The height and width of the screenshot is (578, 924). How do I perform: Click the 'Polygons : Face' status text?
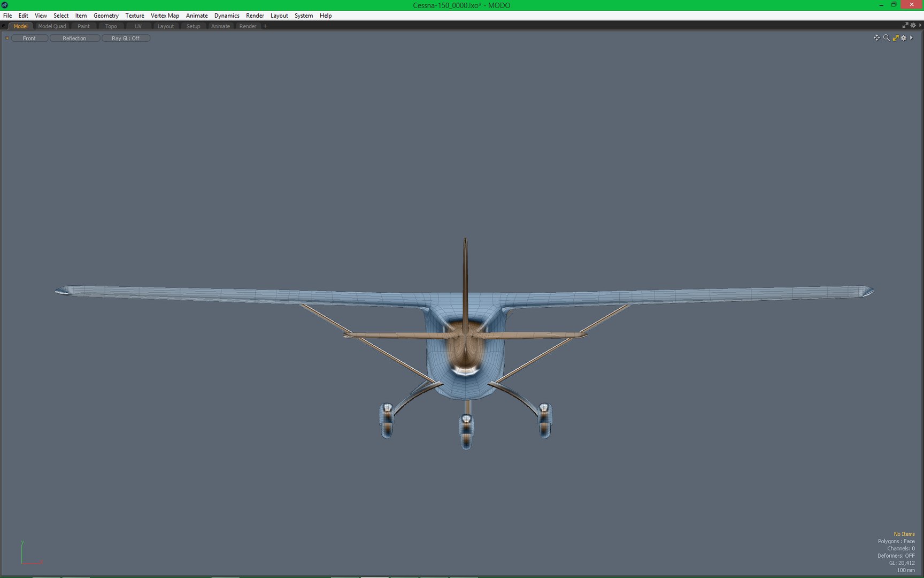(x=896, y=541)
